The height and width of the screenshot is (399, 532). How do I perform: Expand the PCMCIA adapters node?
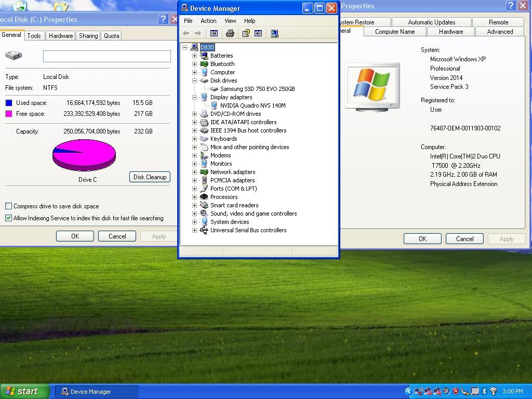(194, 180)
